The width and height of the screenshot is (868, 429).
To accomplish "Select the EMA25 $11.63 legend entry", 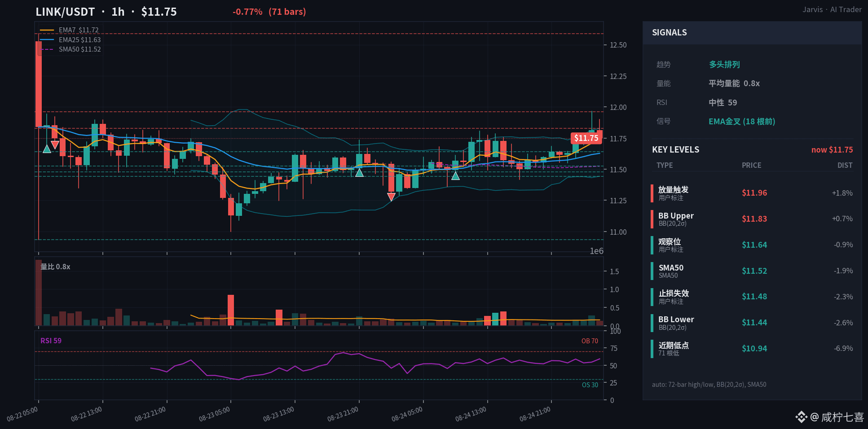I will tap(70, 40).
